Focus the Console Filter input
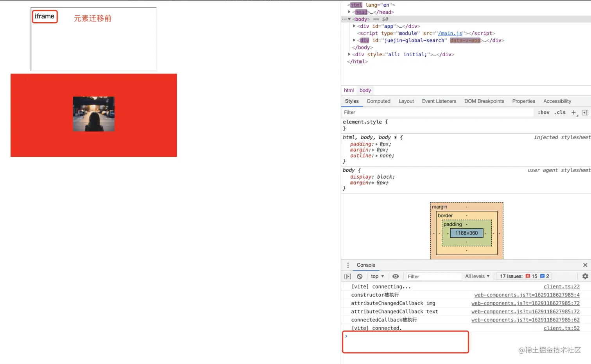Viewport: 591px width, 364px height. click(x=434, y=276)
